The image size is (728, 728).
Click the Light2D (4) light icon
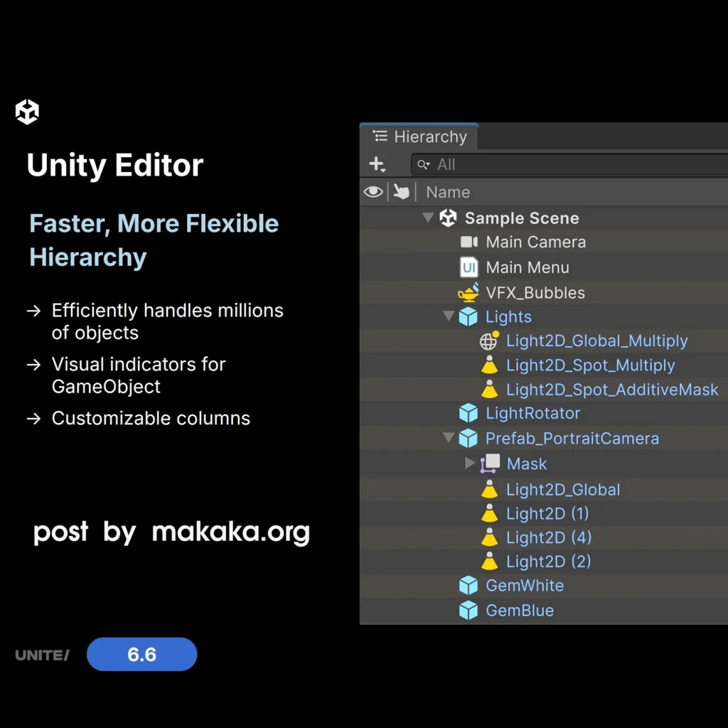(489, 537)
